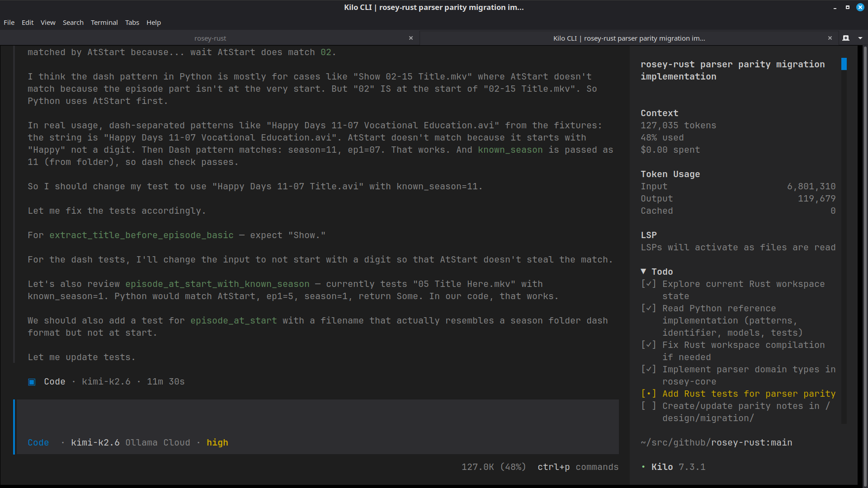Screen dimensions: 868x488
Task: Open the Search menu
Action: pyautogui.click(x=73, y=23)
